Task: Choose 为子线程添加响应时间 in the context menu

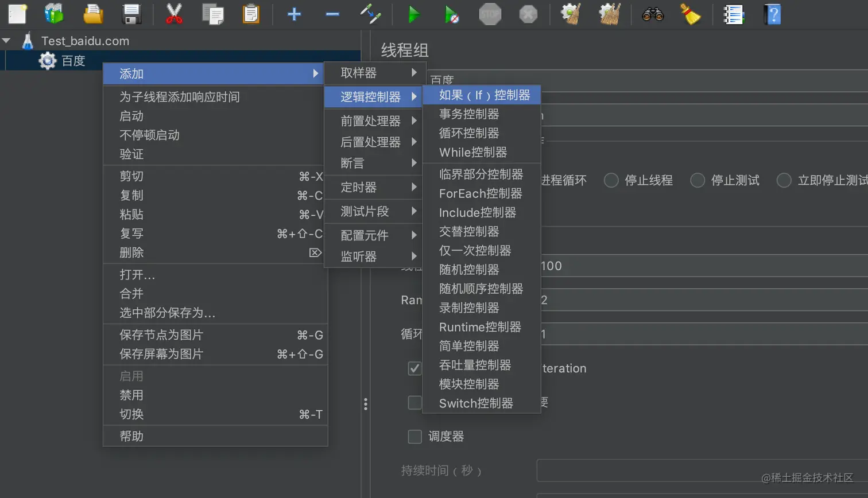Action: [x=215, y=97]
